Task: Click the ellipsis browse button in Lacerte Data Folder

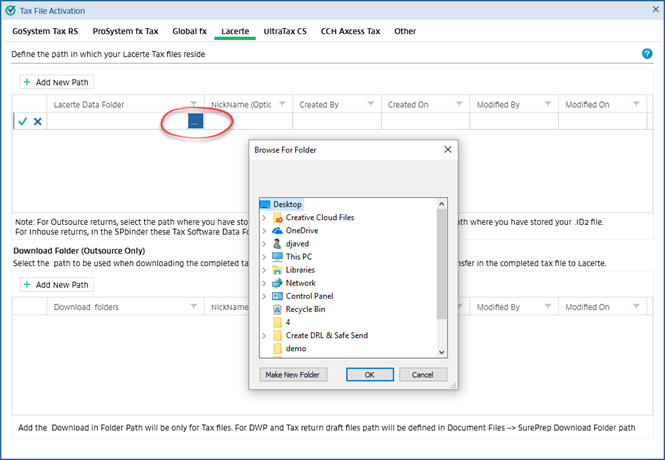Action: pos(195,121)
